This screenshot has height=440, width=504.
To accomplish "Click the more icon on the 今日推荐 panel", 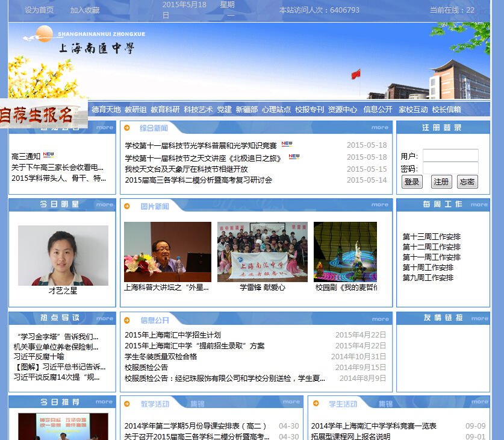I will point(104,401).
